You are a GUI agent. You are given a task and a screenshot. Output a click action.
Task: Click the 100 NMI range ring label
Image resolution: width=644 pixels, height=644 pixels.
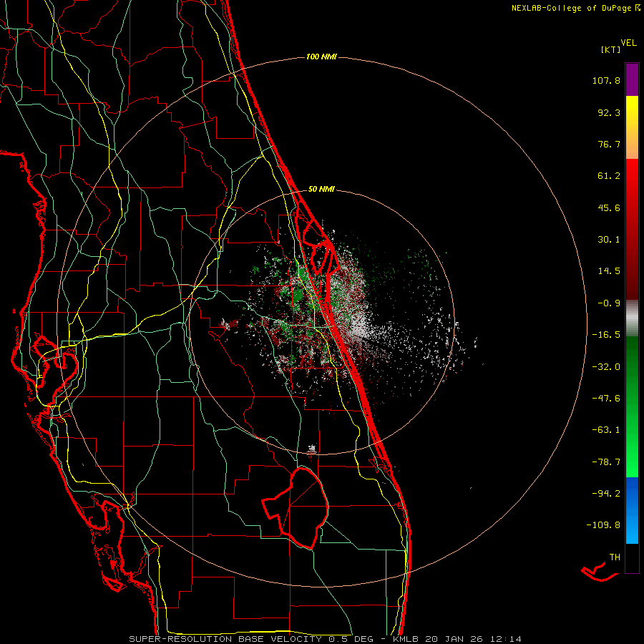321,57
